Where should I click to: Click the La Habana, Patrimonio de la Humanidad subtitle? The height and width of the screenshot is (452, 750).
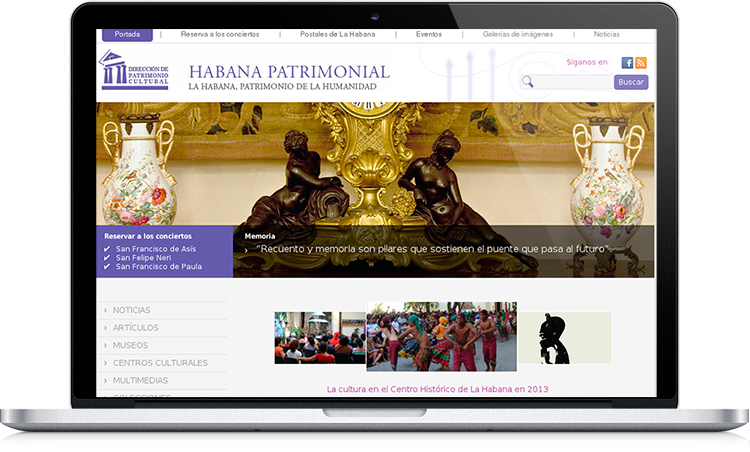pyautogui.click(x=282, y=87)
